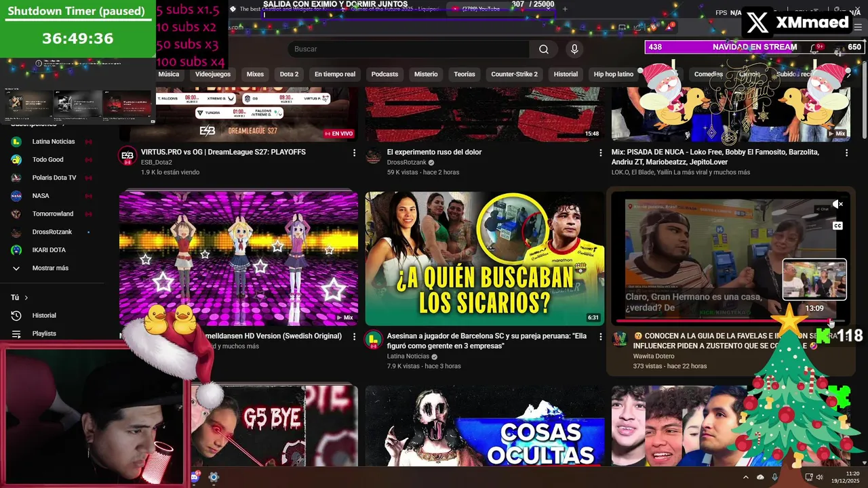Screen dimensions: 868x488
Task: Open Wawita Dotero channel avatar
Action: click(x=620, y=340)
